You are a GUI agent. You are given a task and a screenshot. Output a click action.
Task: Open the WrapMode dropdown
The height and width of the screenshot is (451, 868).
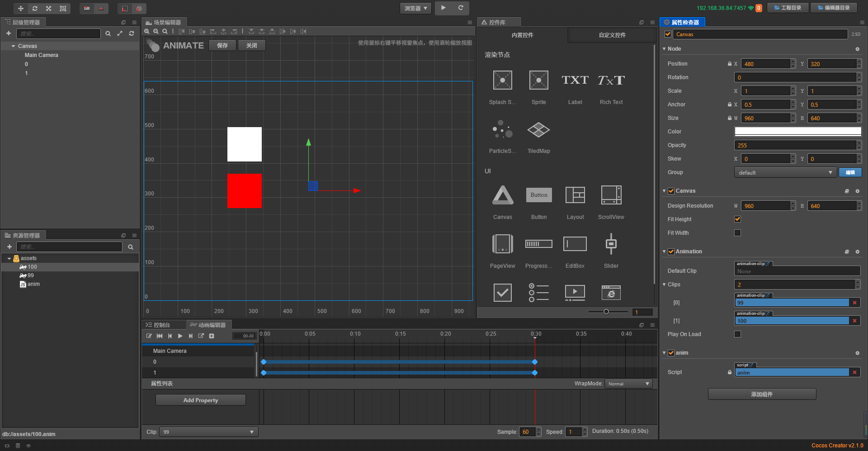[628, 384]
